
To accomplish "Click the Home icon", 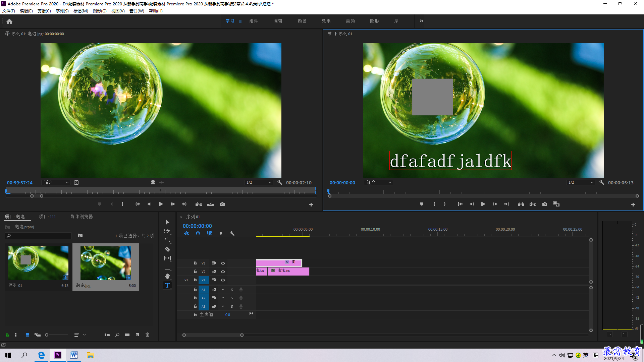I will click(x=9, y=21).
